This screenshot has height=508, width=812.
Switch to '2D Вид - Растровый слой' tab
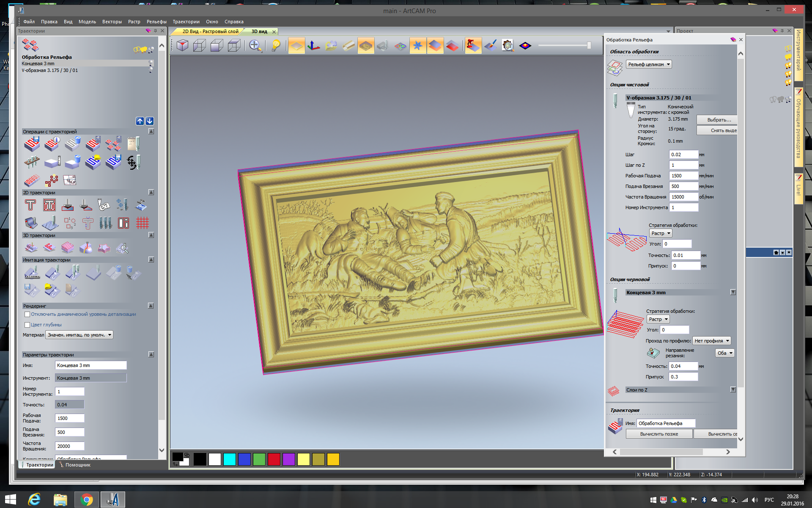coord(210,32)
